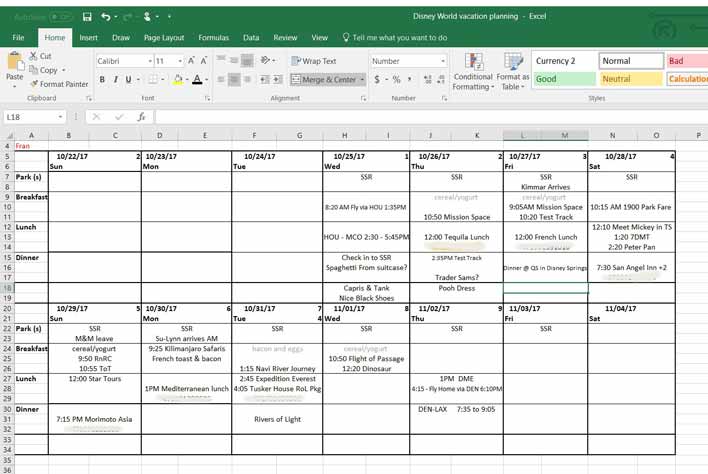Toggle Center horizontal alignment
The width and height of the screenshot is (708, 474).
pyautogui.click(x=234, y=79)
